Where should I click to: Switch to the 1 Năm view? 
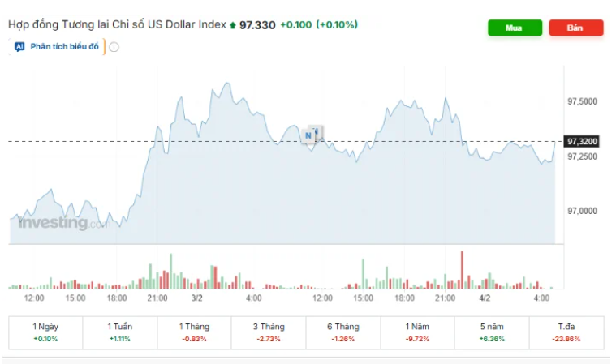coord(417,332)
